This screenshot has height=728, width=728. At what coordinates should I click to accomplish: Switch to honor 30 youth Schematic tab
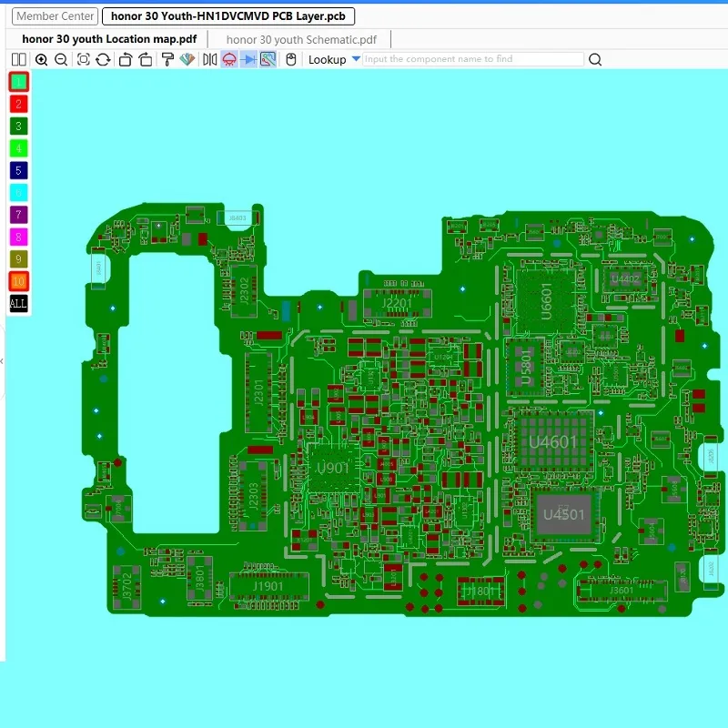[301, 40]
